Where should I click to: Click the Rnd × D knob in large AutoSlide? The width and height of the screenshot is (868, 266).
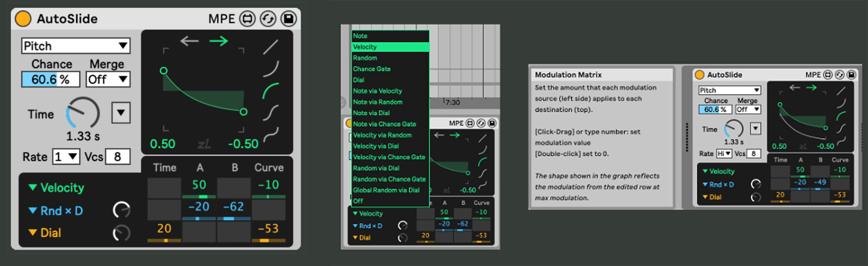(122, 210)
